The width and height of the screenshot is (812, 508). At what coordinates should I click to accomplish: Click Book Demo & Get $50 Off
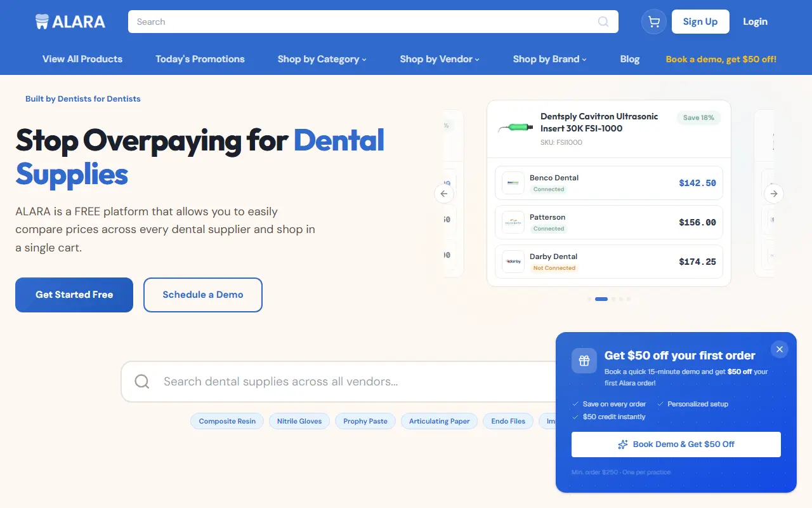[x=676, y=444]
